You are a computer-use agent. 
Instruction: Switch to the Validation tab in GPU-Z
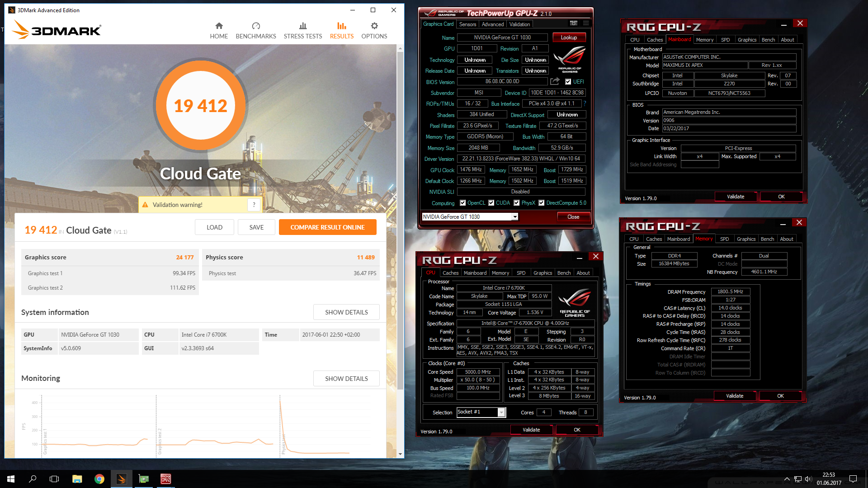pos(519,24)
